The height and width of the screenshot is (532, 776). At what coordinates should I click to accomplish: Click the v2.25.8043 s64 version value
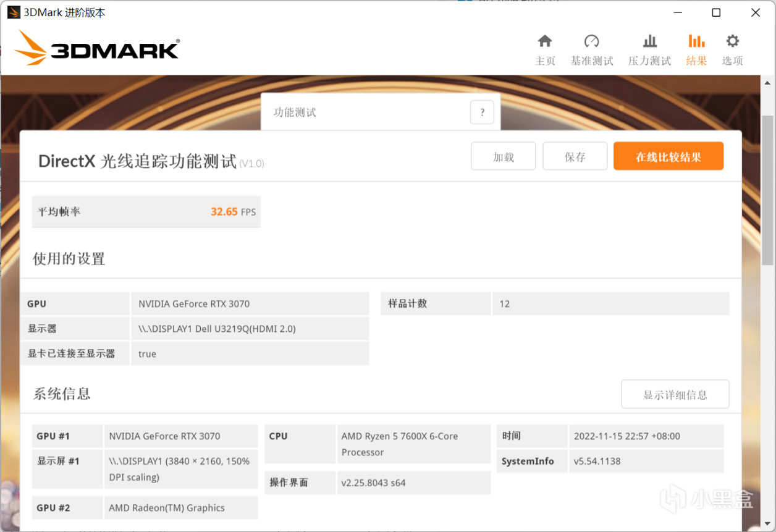tap(414, 483)
